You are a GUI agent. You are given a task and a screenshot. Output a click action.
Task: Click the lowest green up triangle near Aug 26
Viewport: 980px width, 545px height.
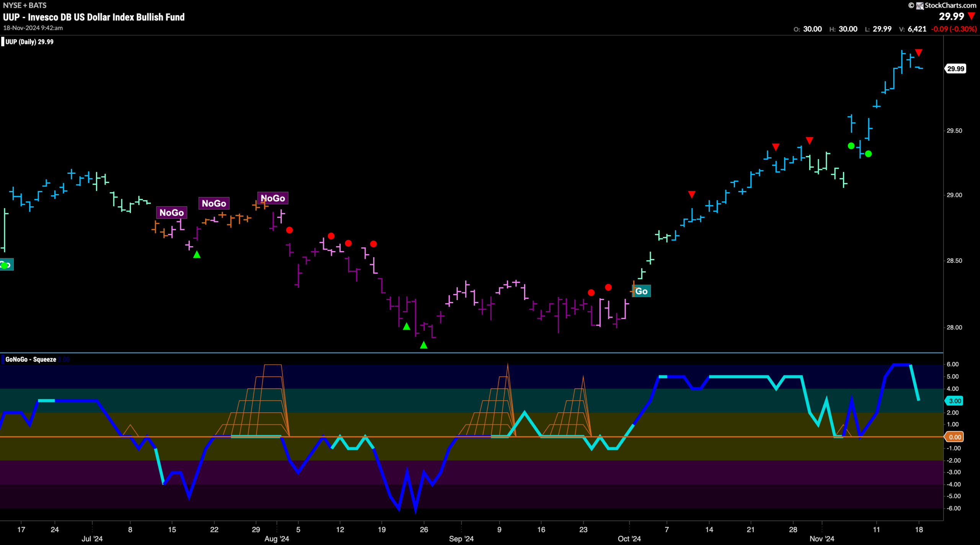[424, 345]
